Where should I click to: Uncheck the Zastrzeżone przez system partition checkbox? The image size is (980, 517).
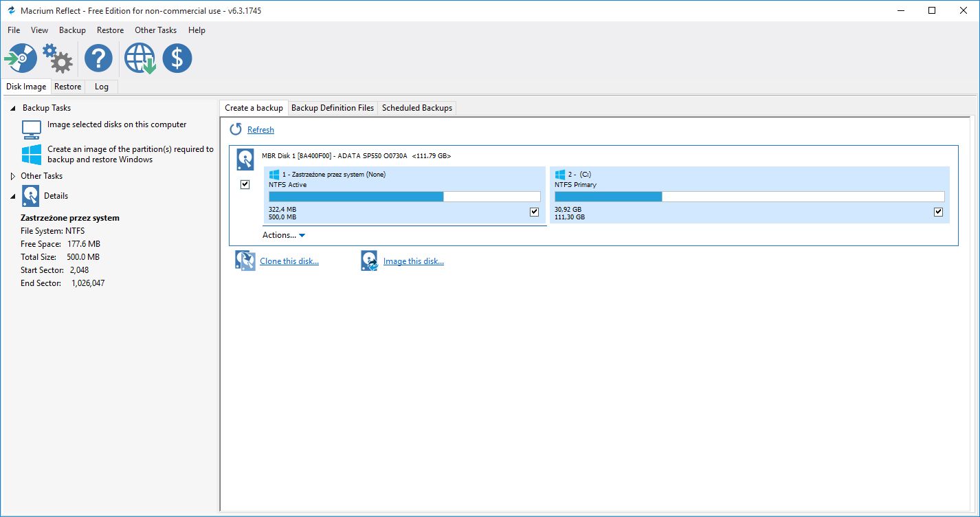coord(534,212)
